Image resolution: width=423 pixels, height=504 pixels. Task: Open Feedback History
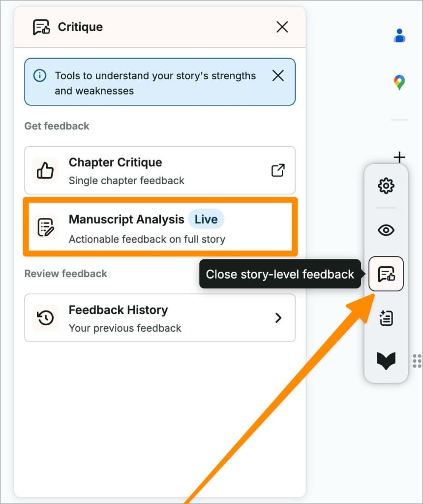click(x=160, y=318)
